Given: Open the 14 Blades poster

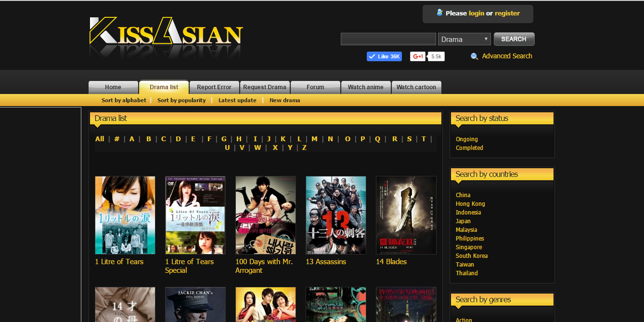Looking at the screenshot, I should coord(406,215).
